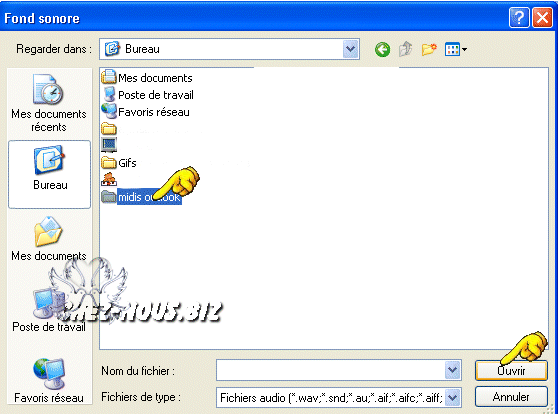558x414 pixels.
Task: Expand the Fichiers de type dropdown
Action: (x=453, y=397)
